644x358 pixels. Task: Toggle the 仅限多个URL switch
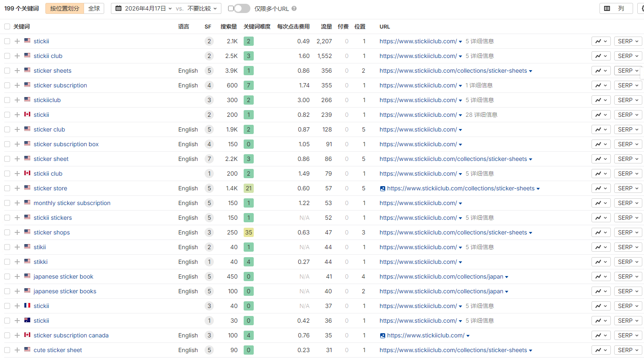click(242, 8)
